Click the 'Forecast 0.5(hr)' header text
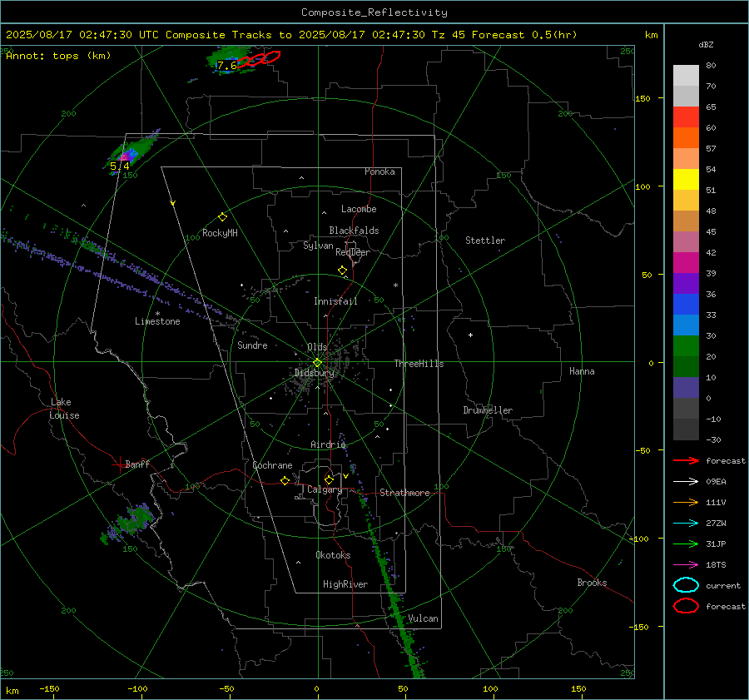 click(524, 35)
